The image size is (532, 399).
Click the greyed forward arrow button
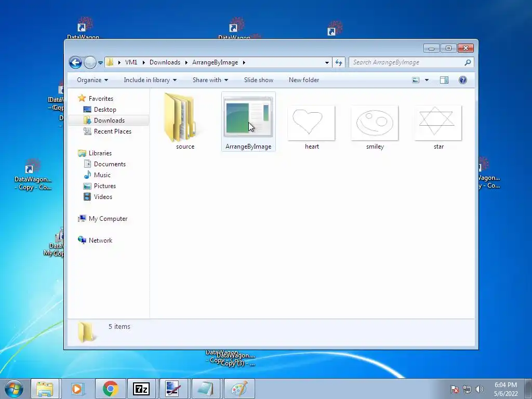point(90,62)
